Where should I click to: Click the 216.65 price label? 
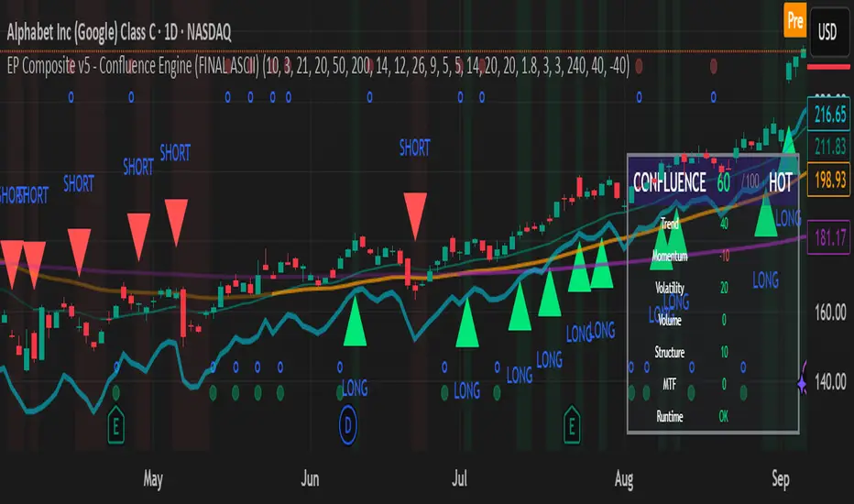point(829,115)
